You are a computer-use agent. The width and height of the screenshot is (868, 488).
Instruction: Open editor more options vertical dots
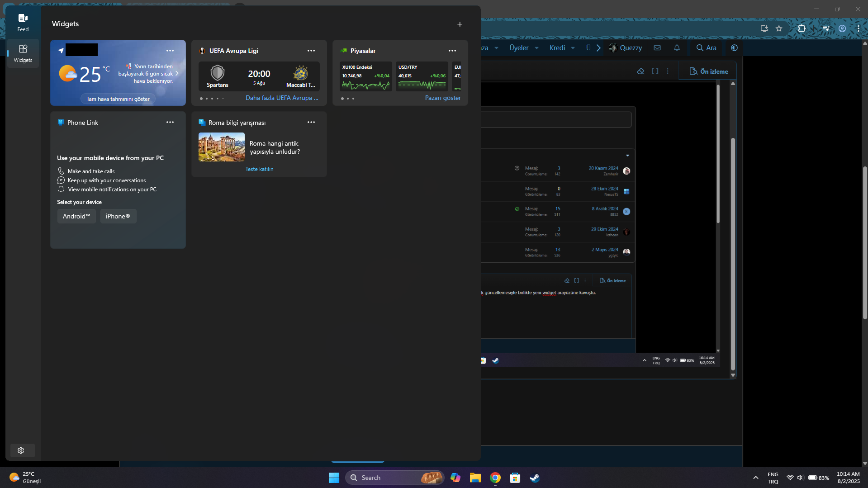[x=668, y=71]
